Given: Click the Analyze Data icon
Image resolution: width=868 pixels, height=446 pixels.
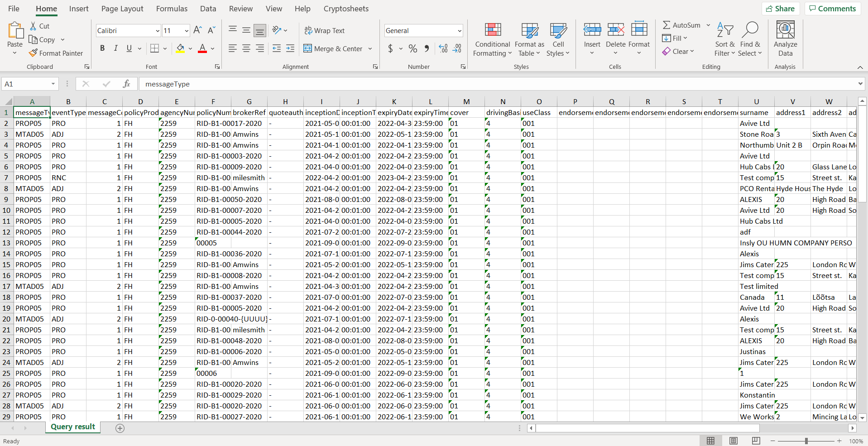Looking at the screenshot, I should point(785,31).
